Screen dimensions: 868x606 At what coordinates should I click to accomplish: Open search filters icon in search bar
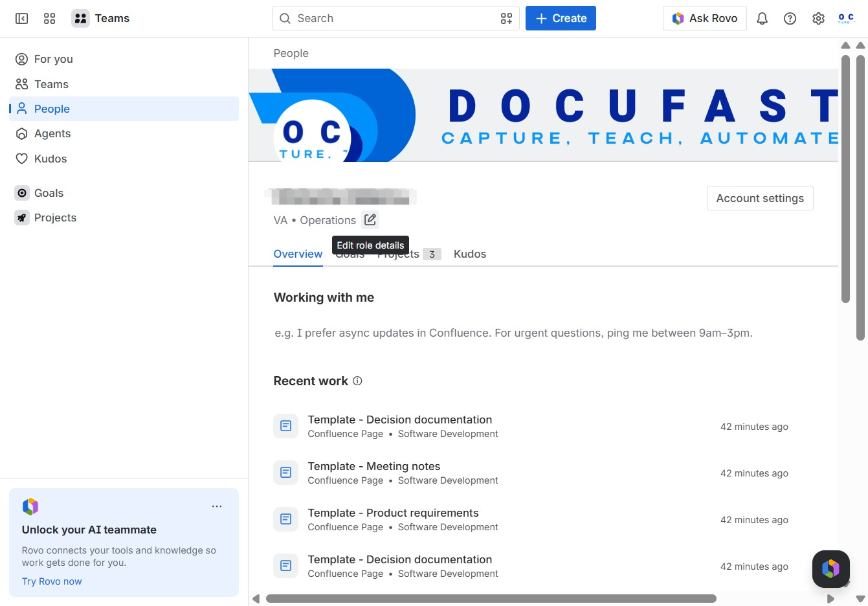[506, 19]
